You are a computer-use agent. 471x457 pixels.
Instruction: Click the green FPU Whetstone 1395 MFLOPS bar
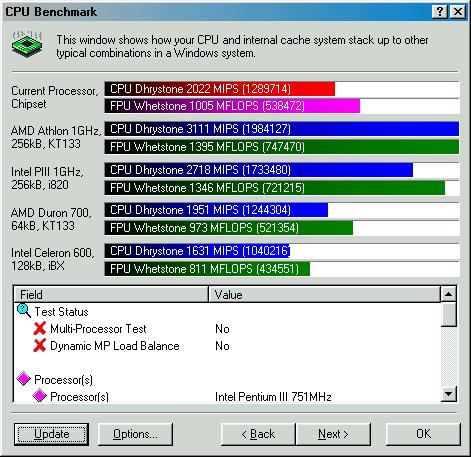tap(282, 147)
